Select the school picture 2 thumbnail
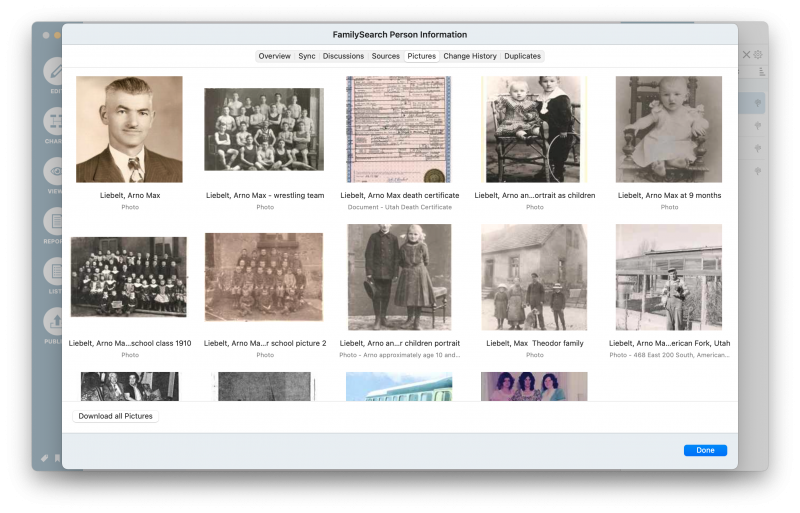The width and height of the screenshot is (800, 513). 264,277
